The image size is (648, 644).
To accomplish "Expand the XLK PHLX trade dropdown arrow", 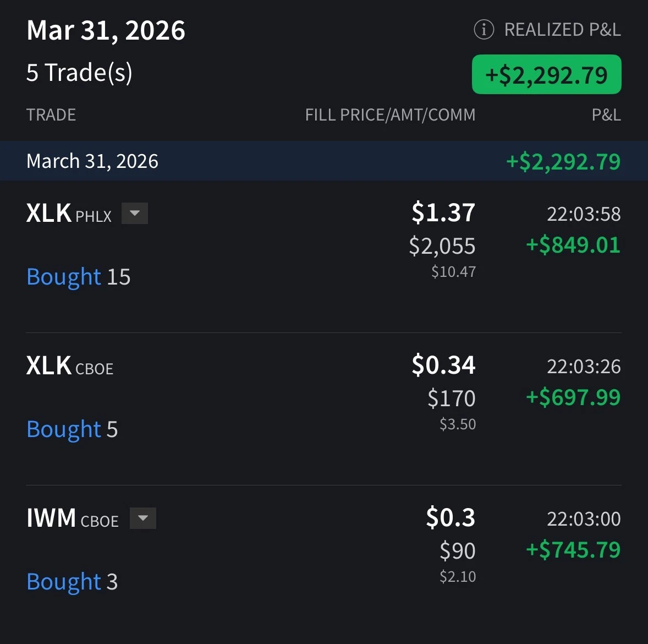I will tap(135, 214).
